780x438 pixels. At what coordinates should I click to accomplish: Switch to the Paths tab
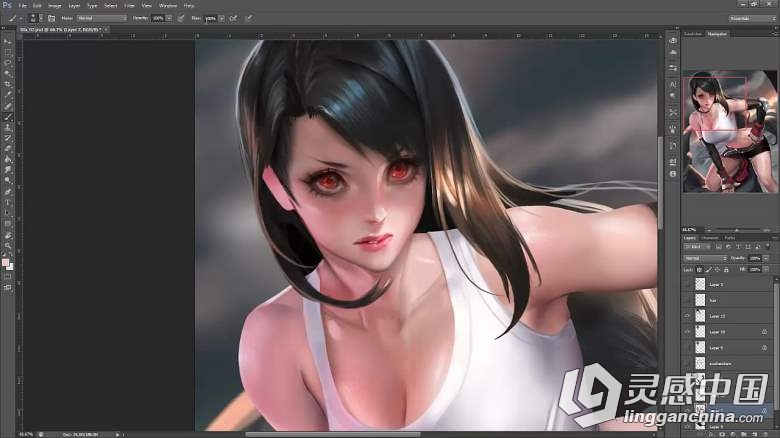point(730,238)
